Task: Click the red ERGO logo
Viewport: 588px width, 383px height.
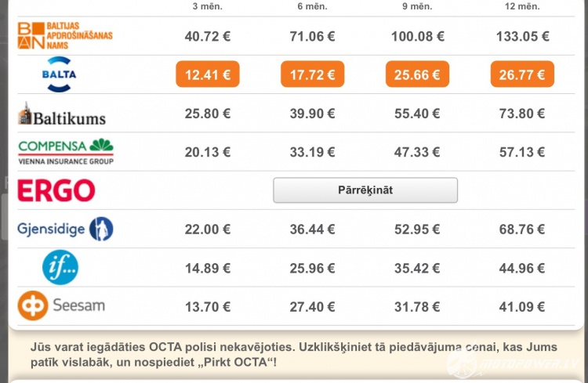Action: 56,190
